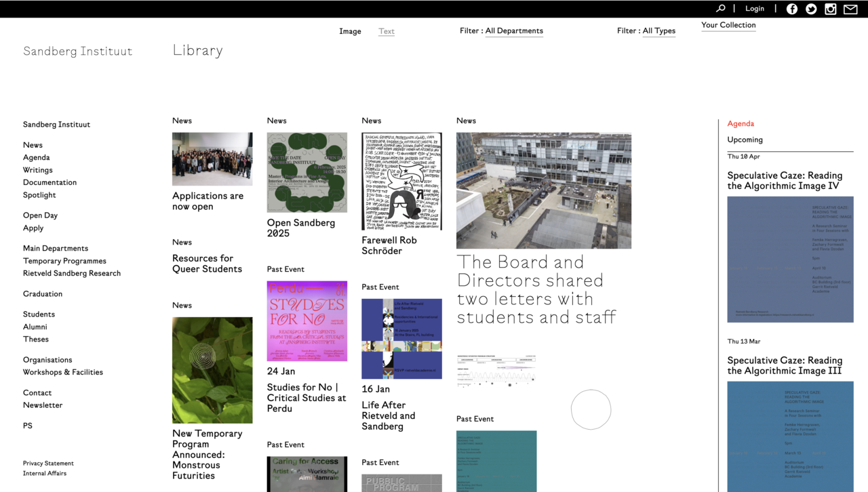This screenshot has height=492, width=868.
Task: Open Alumni in the sidebar
Action: (x=35, y=327)
